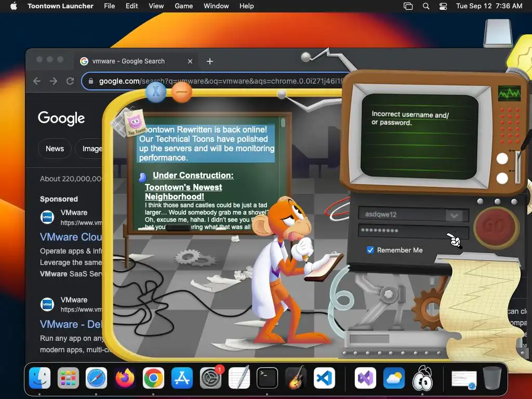Open Firefox from the Dock
This screenshot has width=532, height=399.
click(125, 378)
